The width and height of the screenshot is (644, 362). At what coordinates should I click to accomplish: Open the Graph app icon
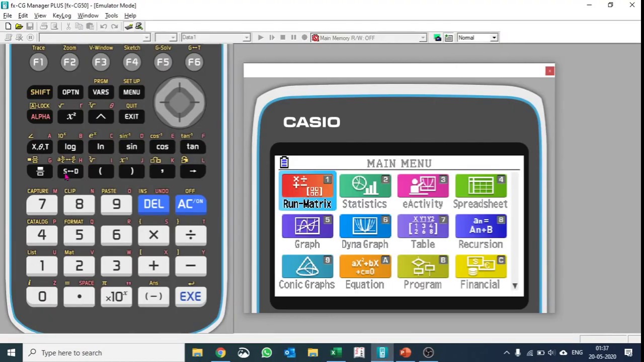point(307,232)
